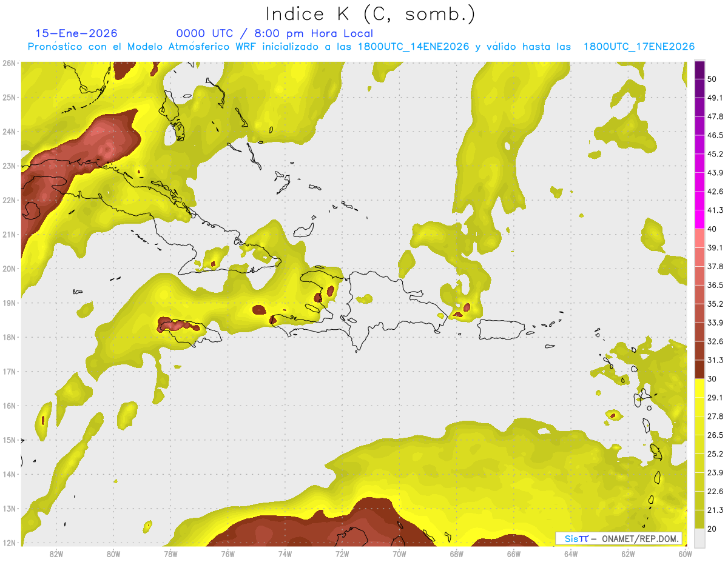Image resolution: width=728 pixels, height=562 pixels.
Task: Click the 23.9 value on the color scale
Action: (715, 473)
